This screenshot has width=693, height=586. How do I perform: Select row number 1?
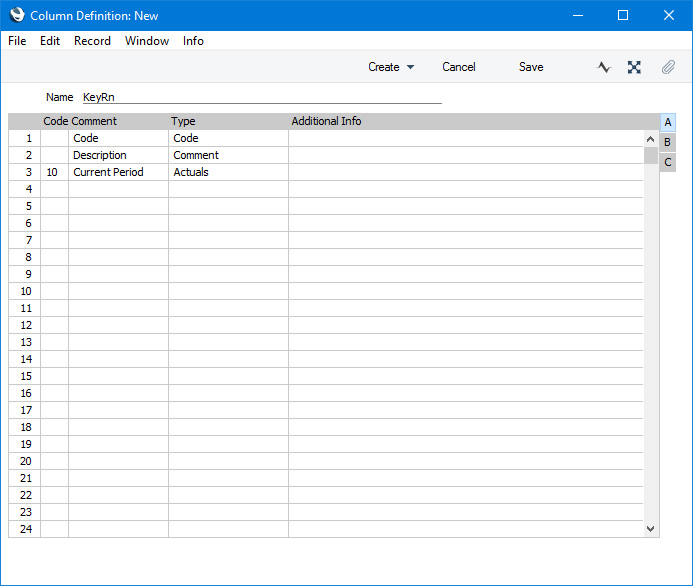pyautogui.click(x=25, y=138)
